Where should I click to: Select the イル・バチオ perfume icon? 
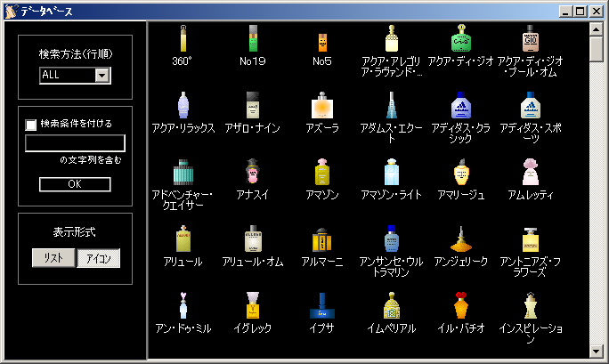click(461, 306)
